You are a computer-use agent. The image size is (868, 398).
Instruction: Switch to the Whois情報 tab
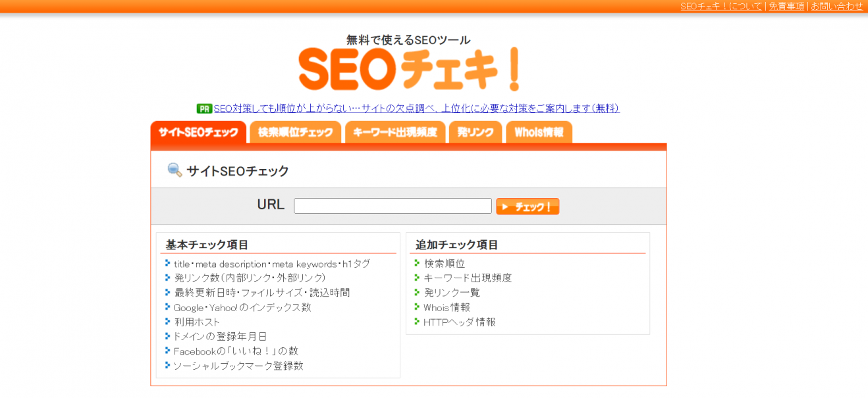tap(539, 132)
